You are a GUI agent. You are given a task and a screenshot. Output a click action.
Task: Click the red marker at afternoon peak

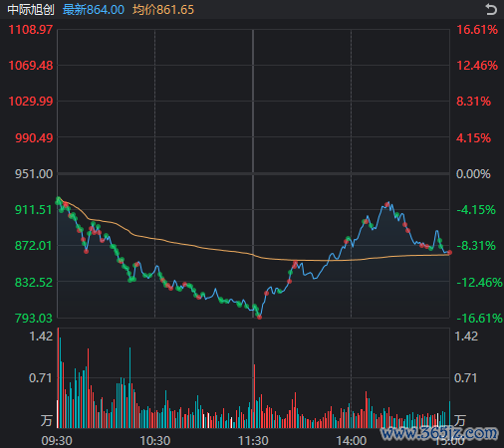pyautogui.click(x=386, y=204)
